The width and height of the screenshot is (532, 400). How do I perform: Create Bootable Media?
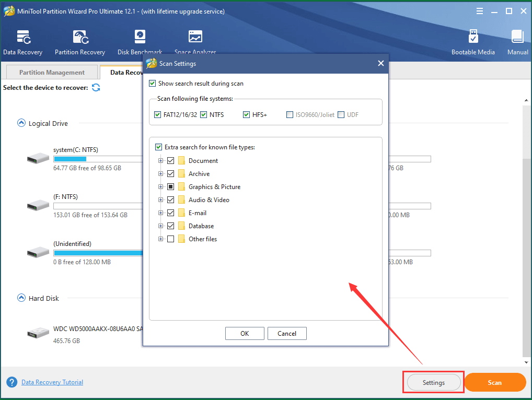[473, 42]
